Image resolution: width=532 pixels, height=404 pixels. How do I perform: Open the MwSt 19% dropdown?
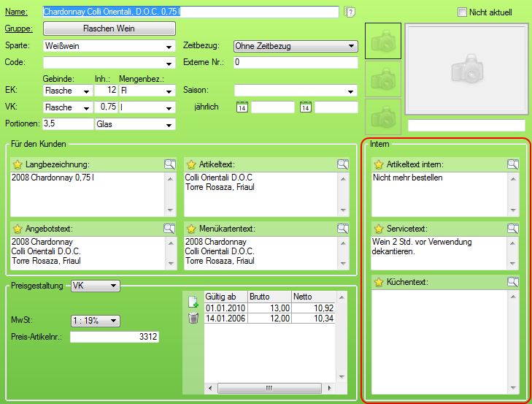[x=113, y=321]
